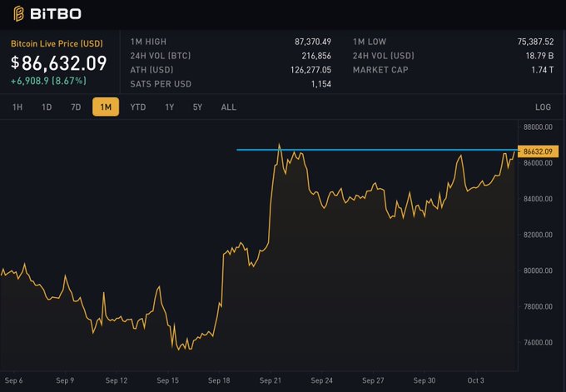Show the 7D price range
The image size is (566, 392).
tap(76, 107)
